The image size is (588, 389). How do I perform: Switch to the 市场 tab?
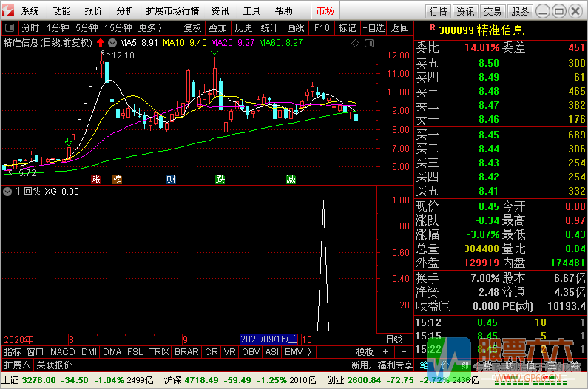click(325, 11)
